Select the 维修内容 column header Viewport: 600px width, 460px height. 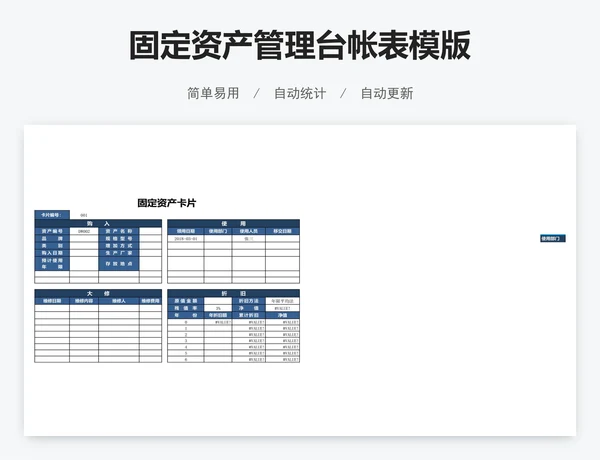pyautogui.click(x=84, y=301)
